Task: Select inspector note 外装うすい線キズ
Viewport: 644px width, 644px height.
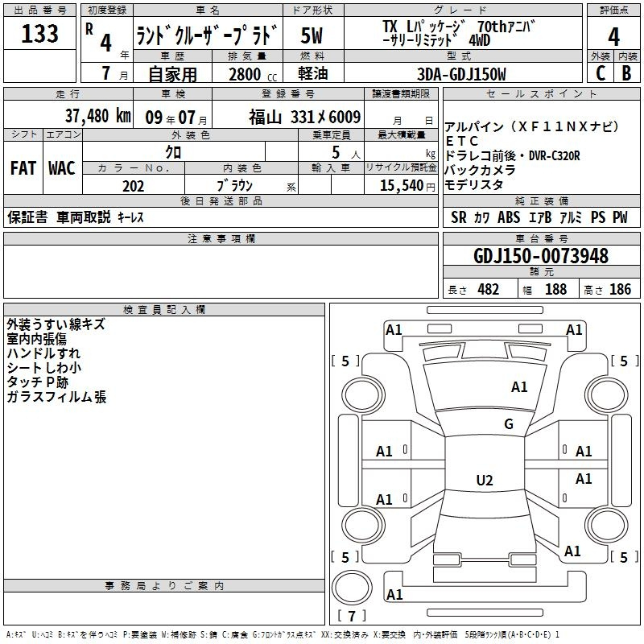Action: tap(56, 324)
